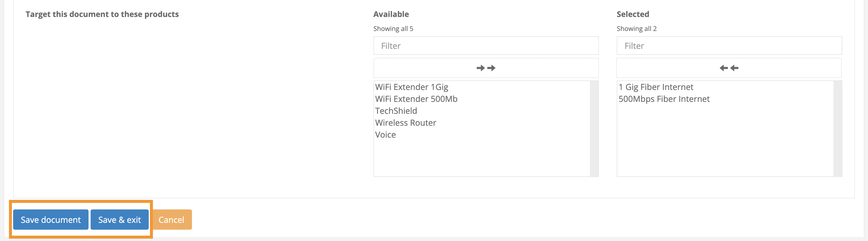Select 500Mbps Fiber Internet in Selected list
The width and height of the screenshot is (868, 241).
coord(664,99)
